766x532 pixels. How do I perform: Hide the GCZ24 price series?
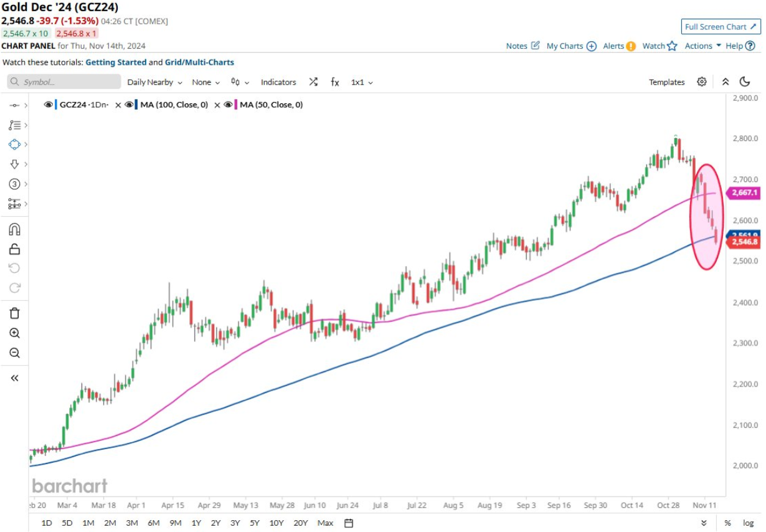pyautogui.click(x=48, y=105)
